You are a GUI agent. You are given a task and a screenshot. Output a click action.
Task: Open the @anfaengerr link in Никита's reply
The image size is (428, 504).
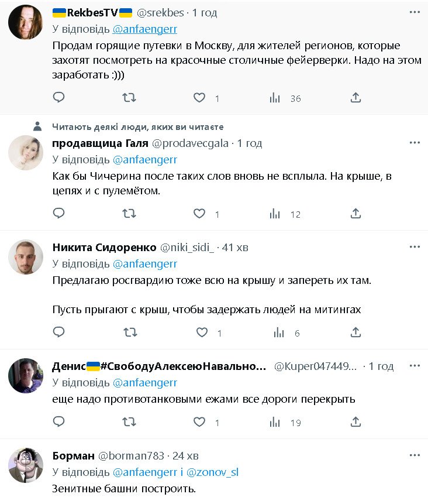coord(144,263)
